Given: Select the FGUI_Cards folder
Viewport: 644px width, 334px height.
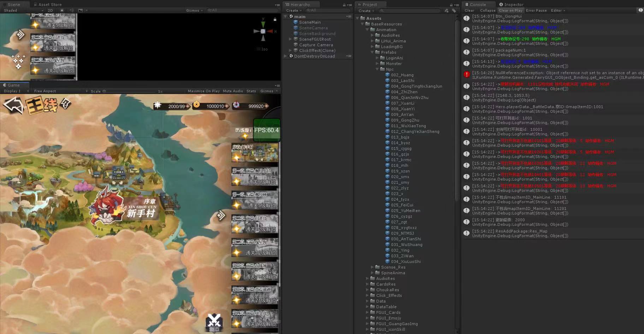Looking at the screenshot, I should coord(385,312).
